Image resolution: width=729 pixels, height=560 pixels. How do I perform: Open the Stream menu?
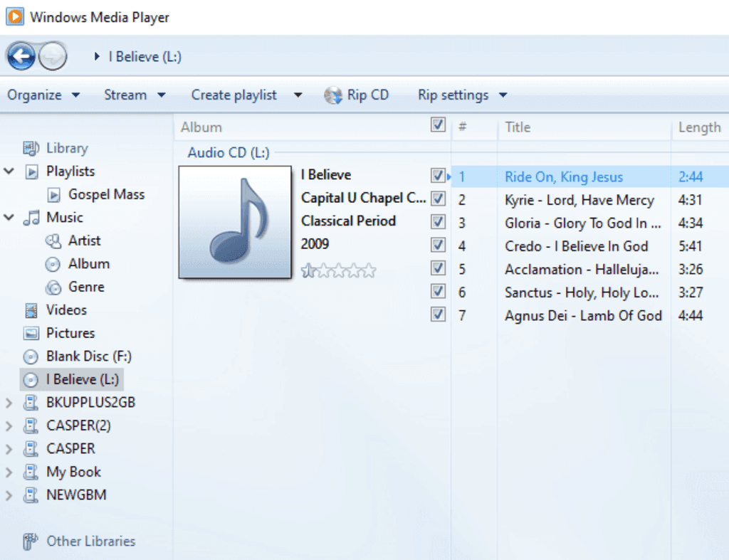pos(127,95)
